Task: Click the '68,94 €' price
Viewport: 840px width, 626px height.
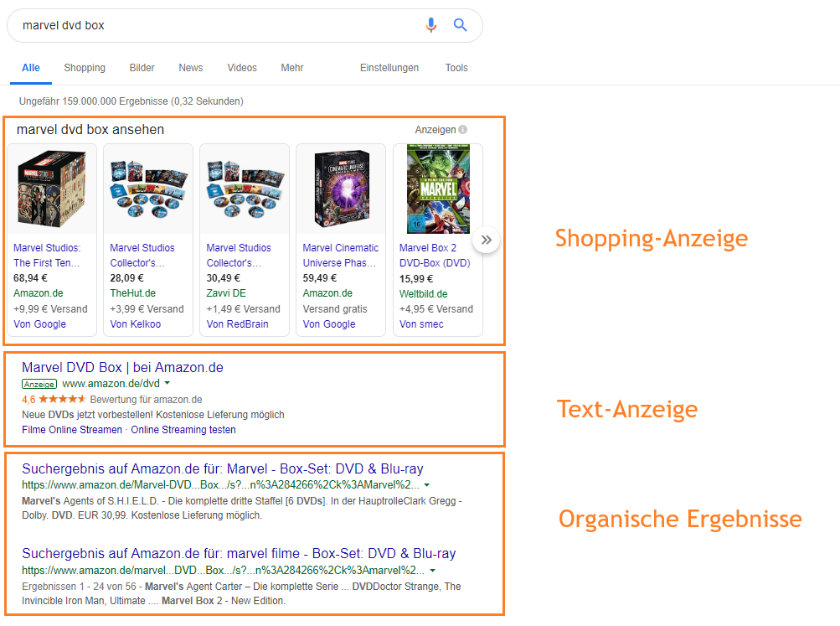Action: (x=30, y=278)
